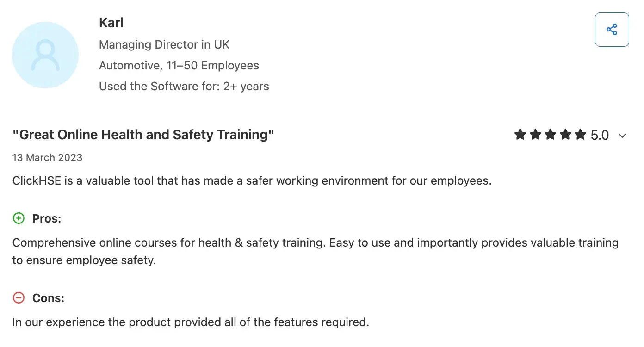Click the fifth star next to 5.0
The height and width of the screenshot is (347, 644).
(x=580, y=135)
